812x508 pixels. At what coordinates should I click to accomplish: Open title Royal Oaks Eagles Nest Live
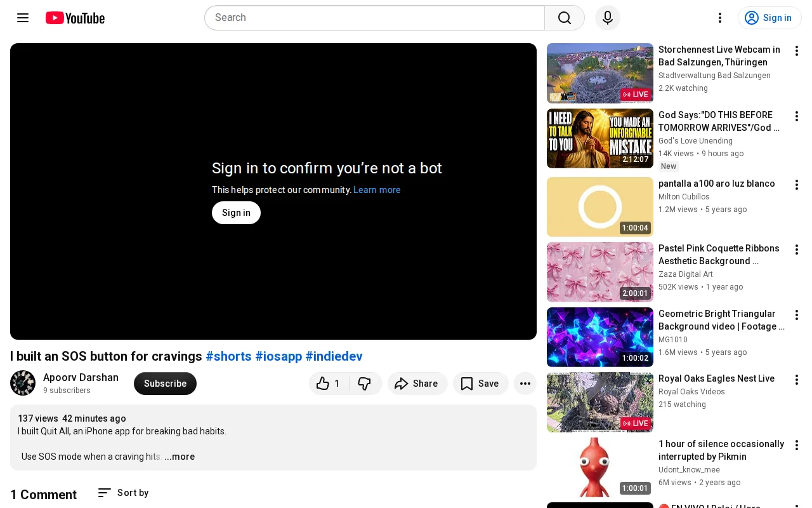(716, 378)
